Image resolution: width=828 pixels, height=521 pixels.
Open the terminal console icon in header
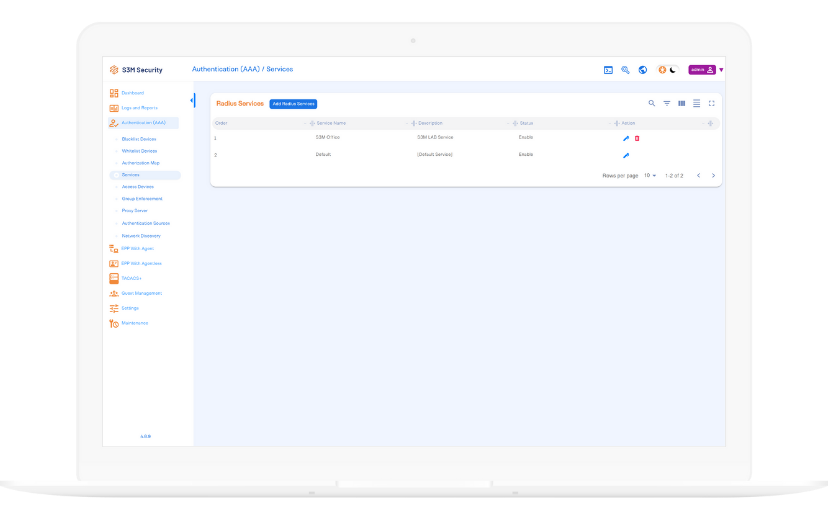coord(608,70)
